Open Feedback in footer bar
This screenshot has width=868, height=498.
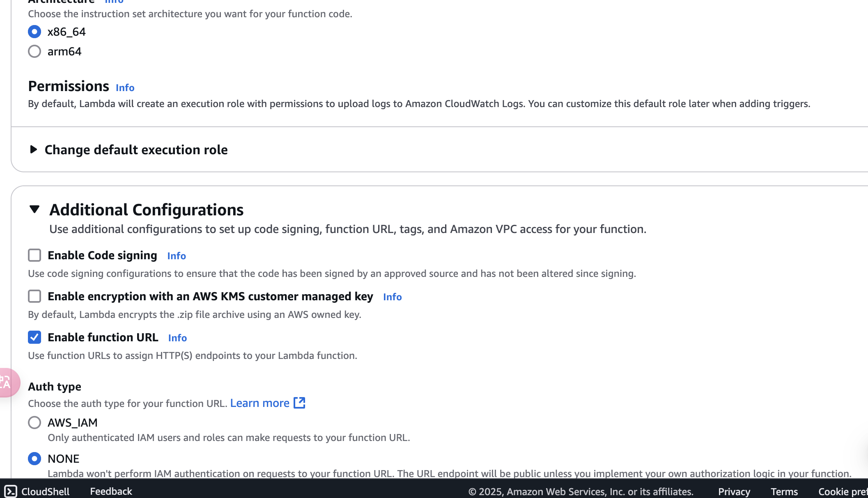[x=111, y=491]
